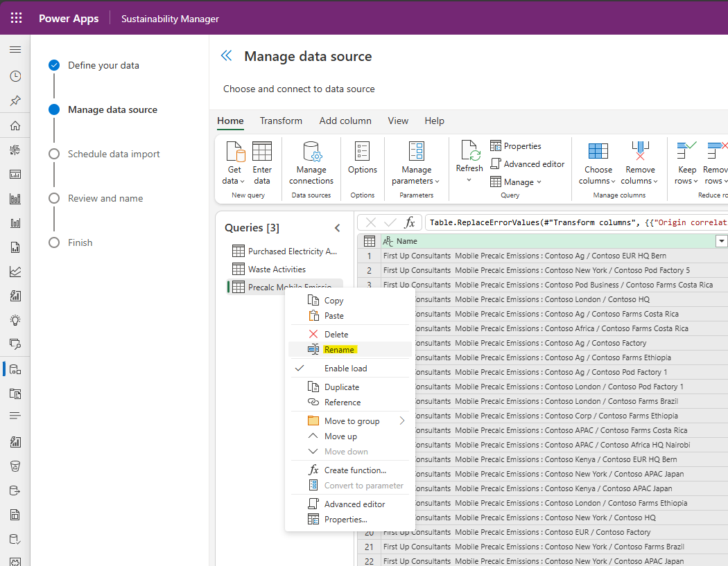Screen dimensions: 728x566
Task: Open Properties from the context menu
Action: tap(350, 519)
